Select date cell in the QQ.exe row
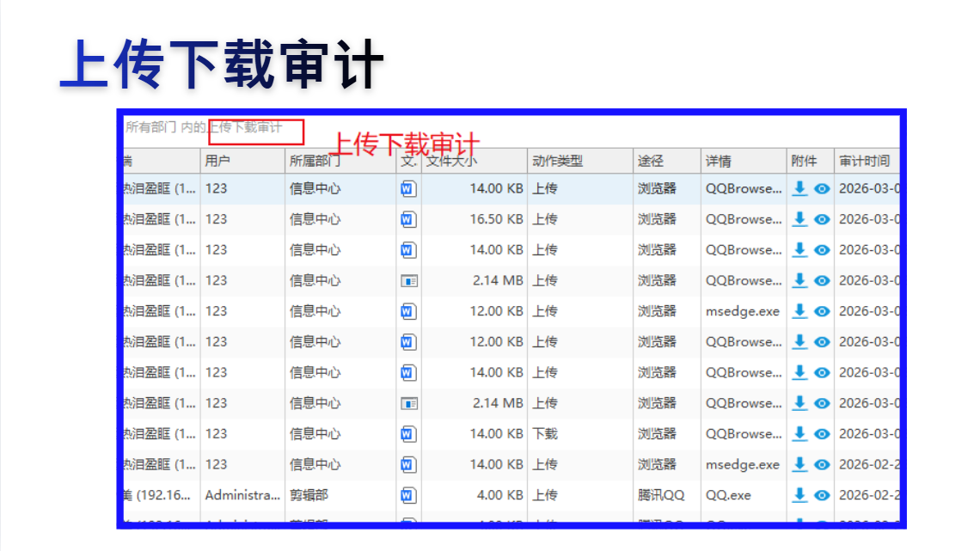 [x=867, y=495]
